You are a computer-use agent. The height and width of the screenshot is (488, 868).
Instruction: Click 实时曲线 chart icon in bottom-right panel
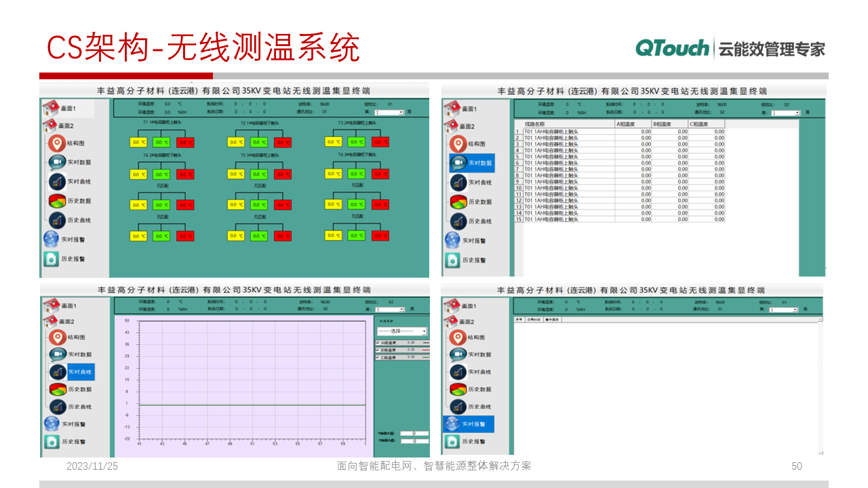click(458, 372)
